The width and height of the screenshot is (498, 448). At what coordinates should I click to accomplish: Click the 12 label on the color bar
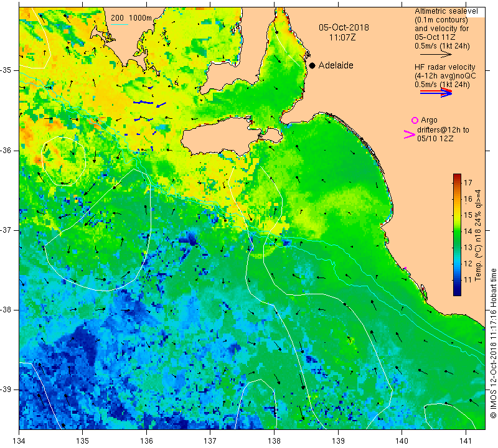pos(468,264)
